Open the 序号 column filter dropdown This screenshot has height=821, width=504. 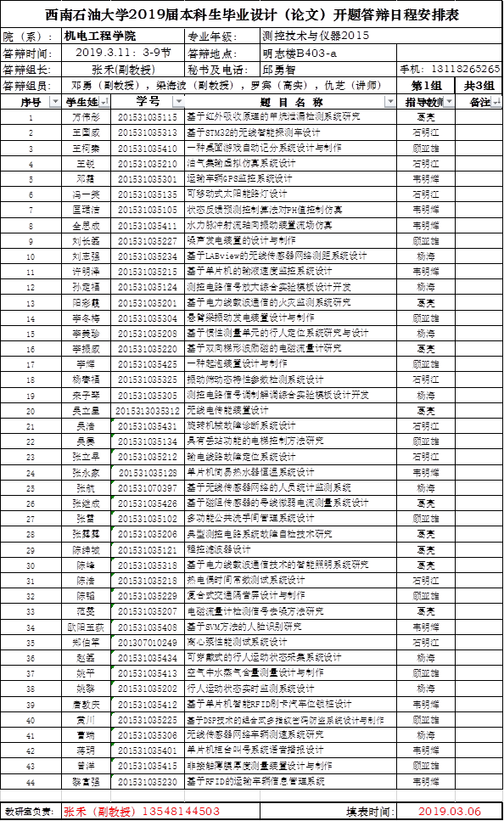click(x=54, y=102)
